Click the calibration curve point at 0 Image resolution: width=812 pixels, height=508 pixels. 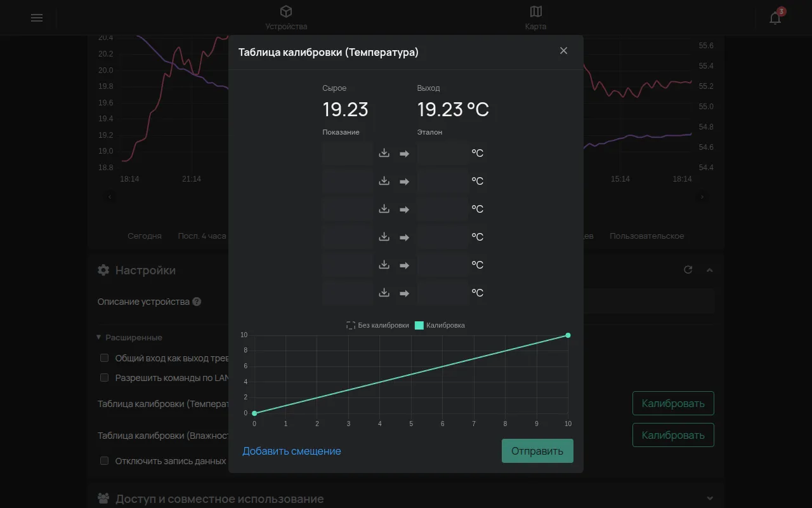pyautogui.click(x=254, y=413)
